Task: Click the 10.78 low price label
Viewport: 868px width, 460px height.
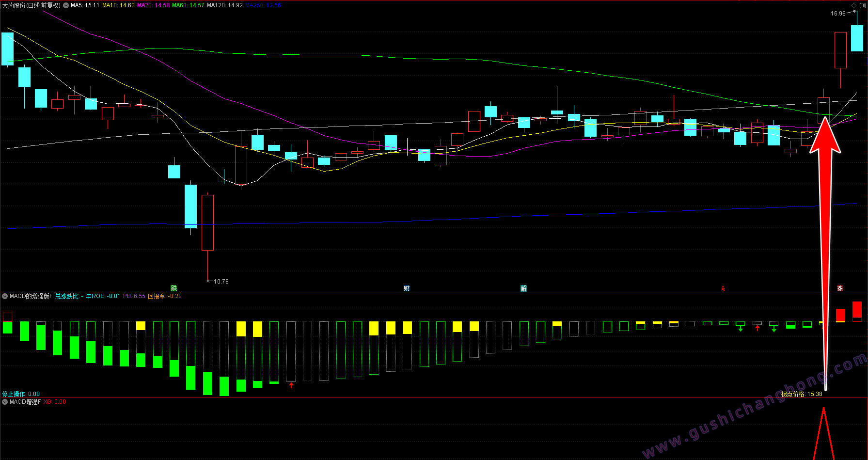Action: tap(221, 282)
